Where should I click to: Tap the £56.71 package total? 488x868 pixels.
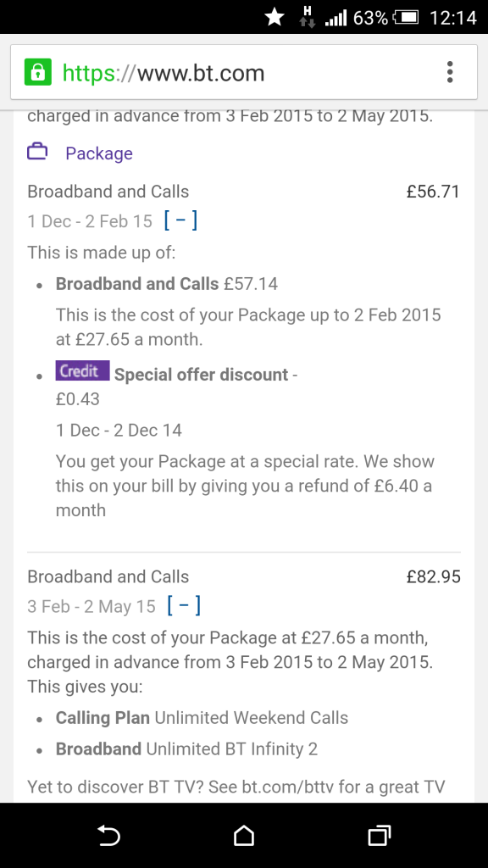[433, 192]
